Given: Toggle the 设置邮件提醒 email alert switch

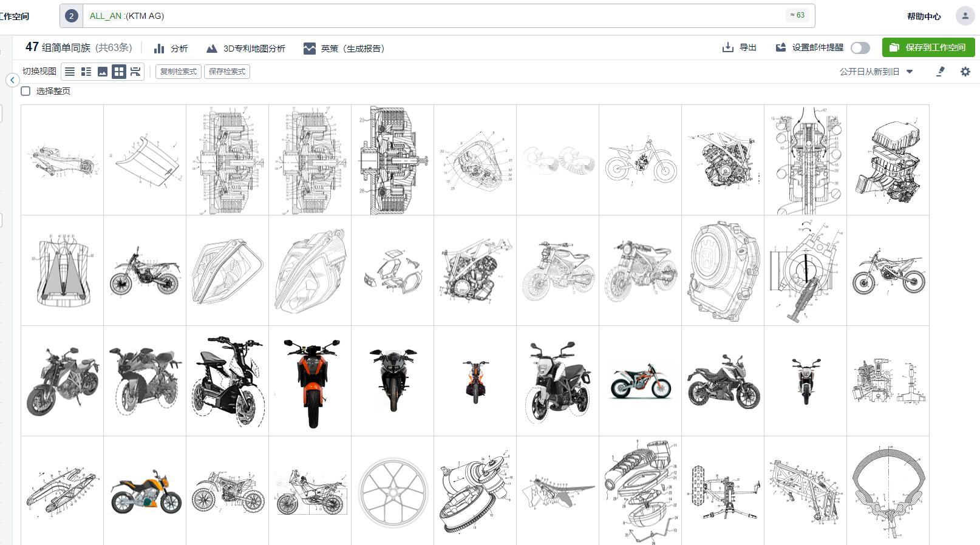Looking at the screenshot, I should point(860,48).
